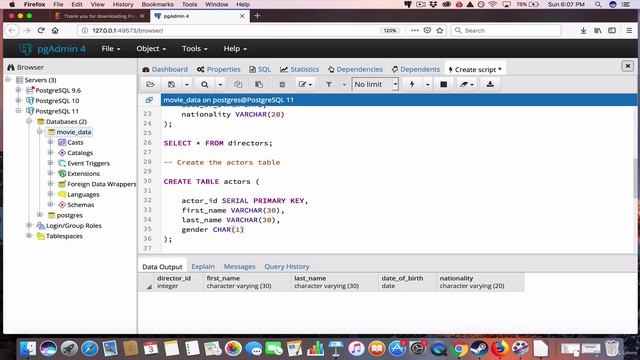Screen dimensions: 640x360
Task: Open the pgAdmin Object menu
Action: pos(151,49)
